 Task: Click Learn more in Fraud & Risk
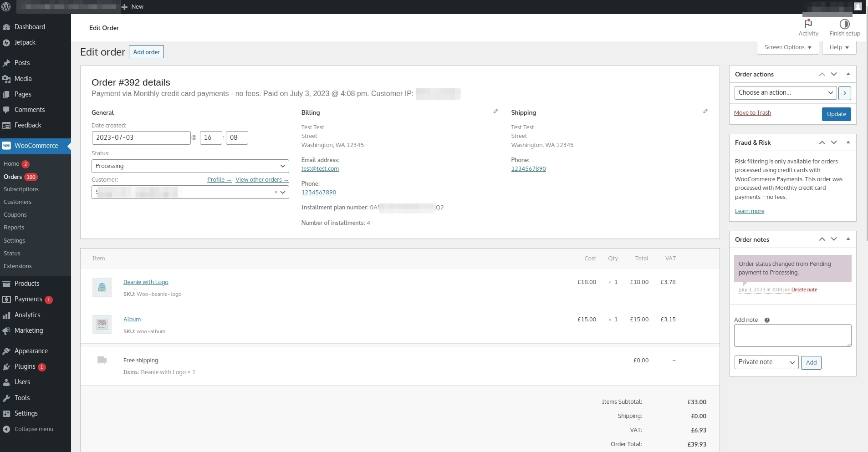pyautogui.click(x=750, y=211)
